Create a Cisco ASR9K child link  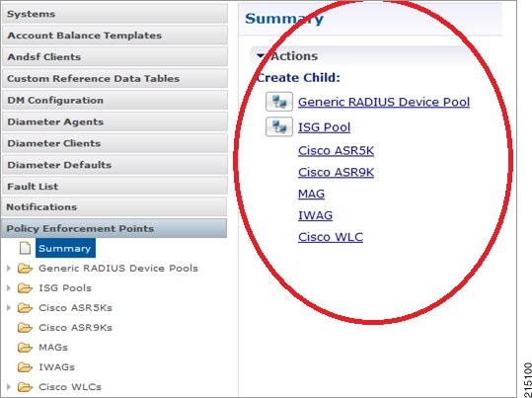point(336,172)
